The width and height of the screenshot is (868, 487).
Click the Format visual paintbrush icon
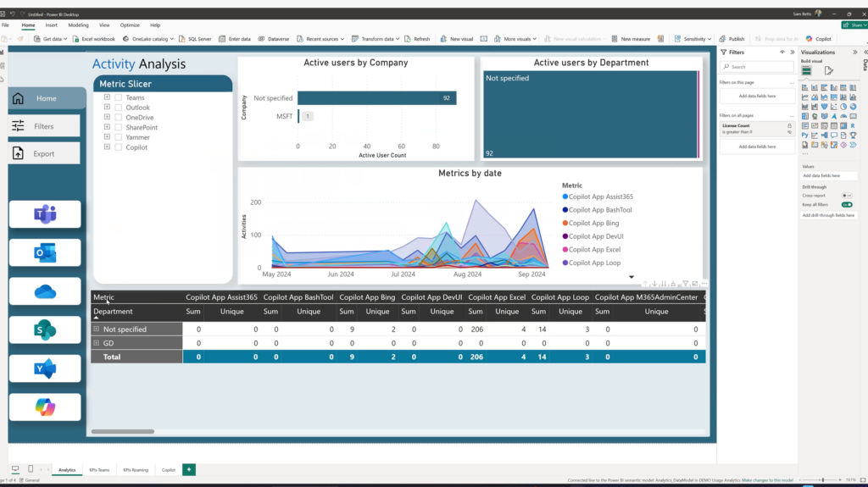(x=829, y=70)
